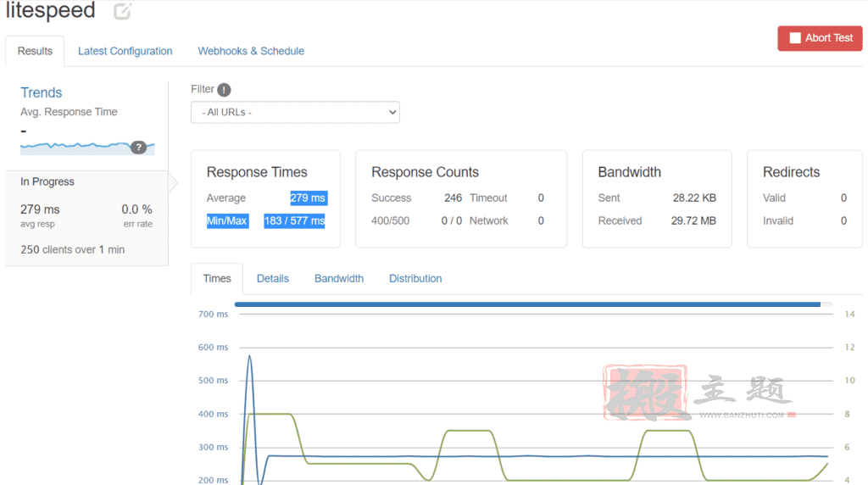This screenshot has width=868, height=485.
Task: Click the 400/500 label
Action: [390, 221]
